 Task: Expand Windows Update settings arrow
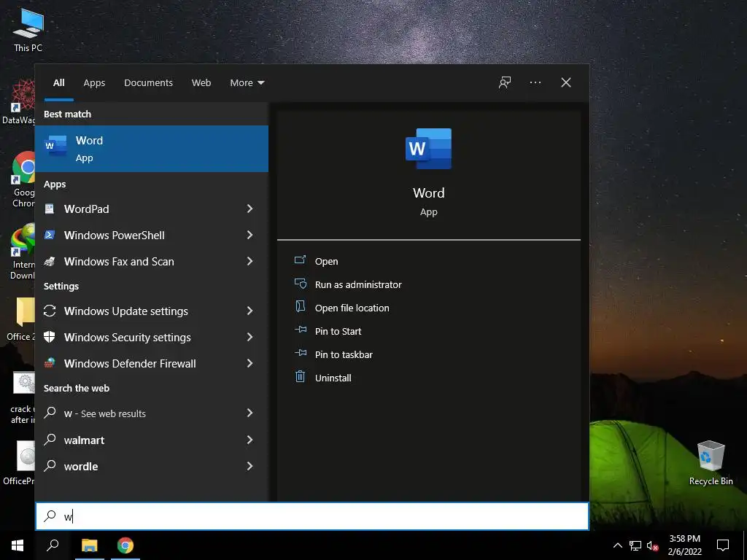(x=249, y=311)
